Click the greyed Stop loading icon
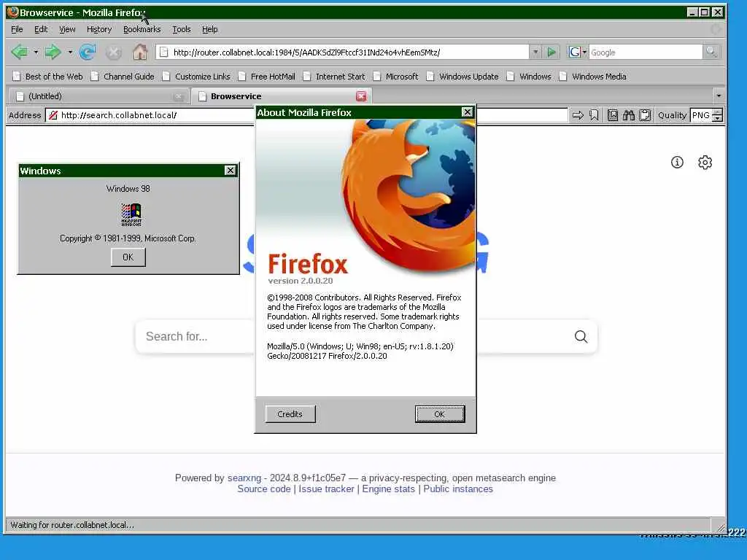The width and height of the screenshot is (747, 560). 113,52
